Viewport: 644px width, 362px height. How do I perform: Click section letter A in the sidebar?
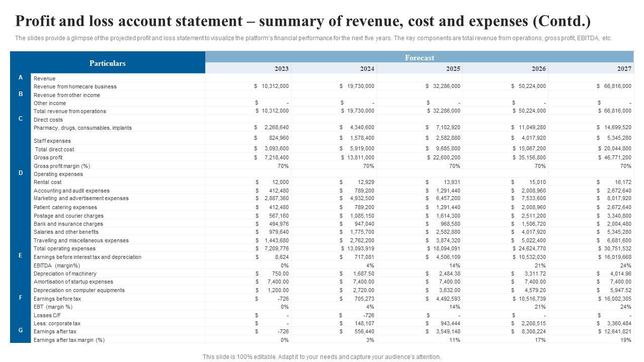(x=21, y=77)
